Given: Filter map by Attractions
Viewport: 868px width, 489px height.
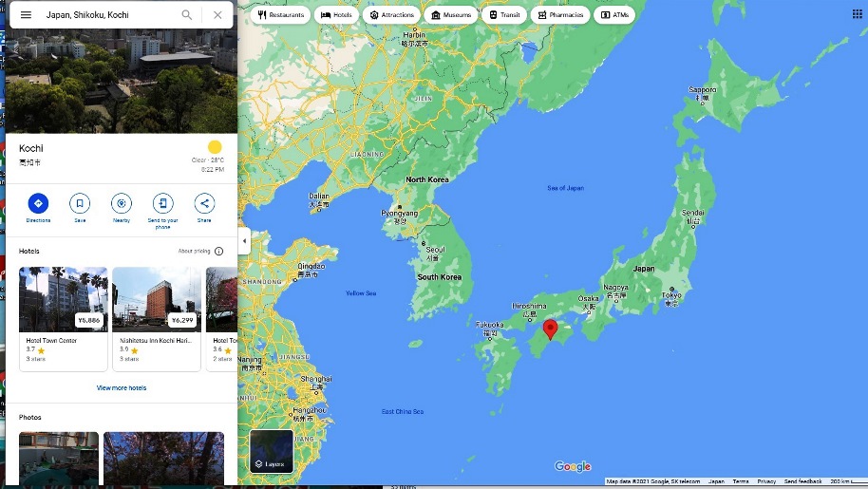Looking at the screenshot, I should coord(391,15).
